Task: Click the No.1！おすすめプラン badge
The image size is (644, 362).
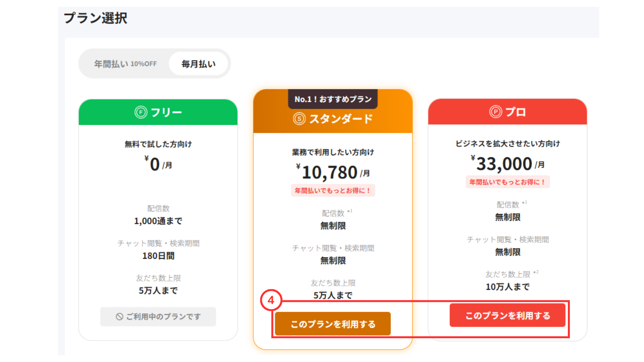Action: click(333, 99)
